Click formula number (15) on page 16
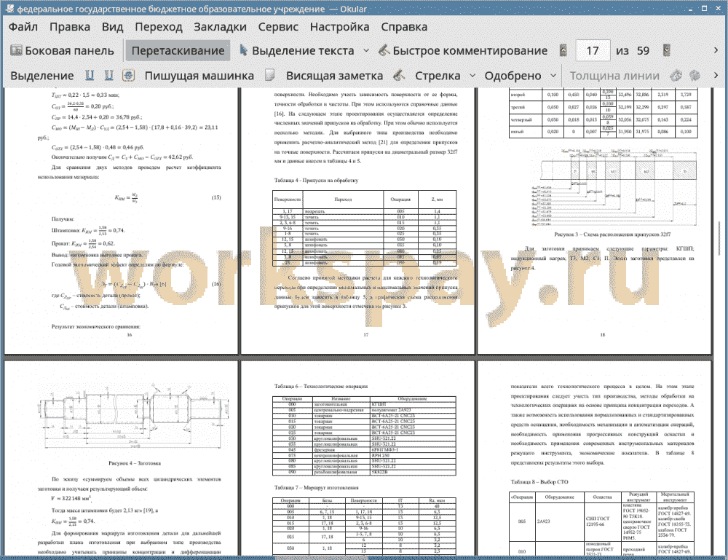The height and width of the screenshot is (560, 728). (x=216, y=197)
